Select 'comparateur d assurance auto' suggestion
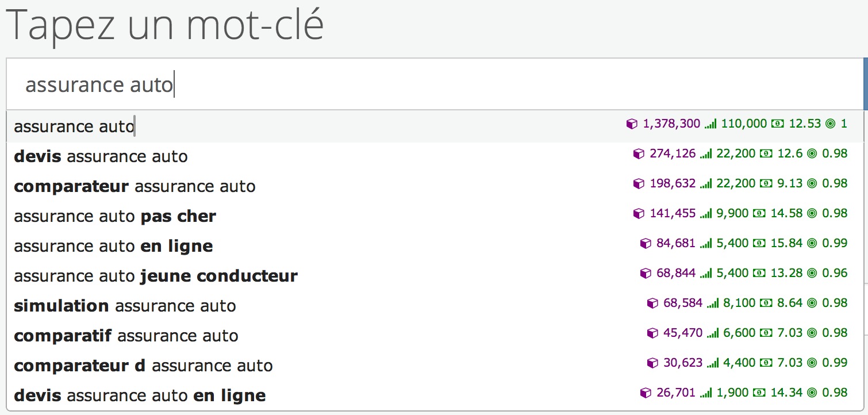The image size is (868, 415). click(x=143, y=366)
